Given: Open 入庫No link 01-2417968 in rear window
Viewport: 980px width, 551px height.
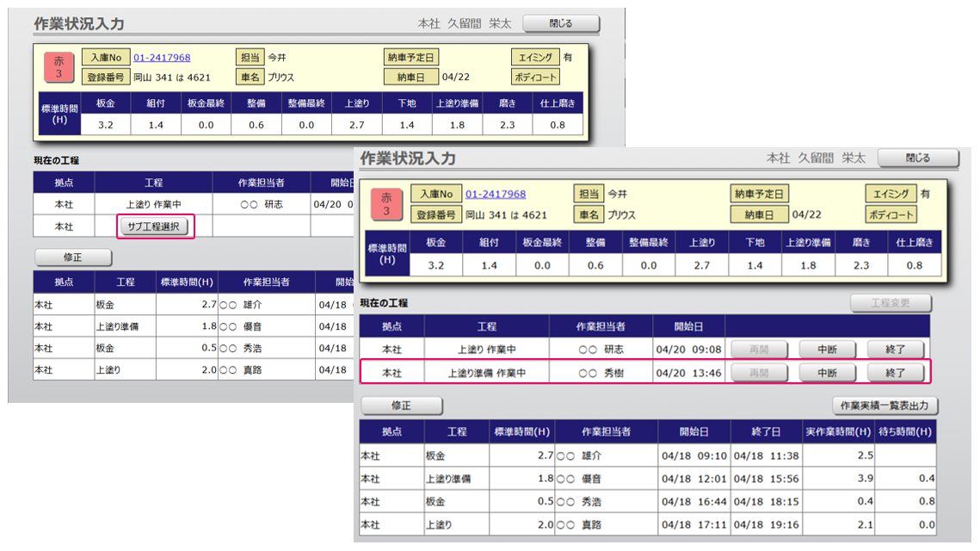Looking at the screenshot, I should (x=162, y=58).
